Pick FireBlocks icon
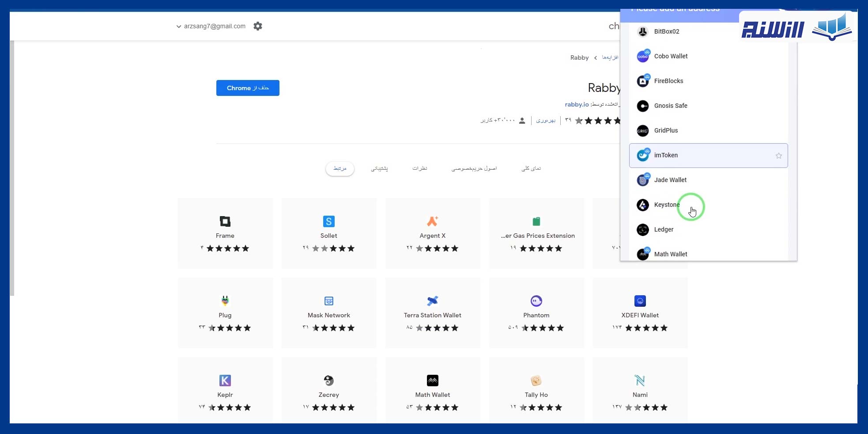 (643, 81)
